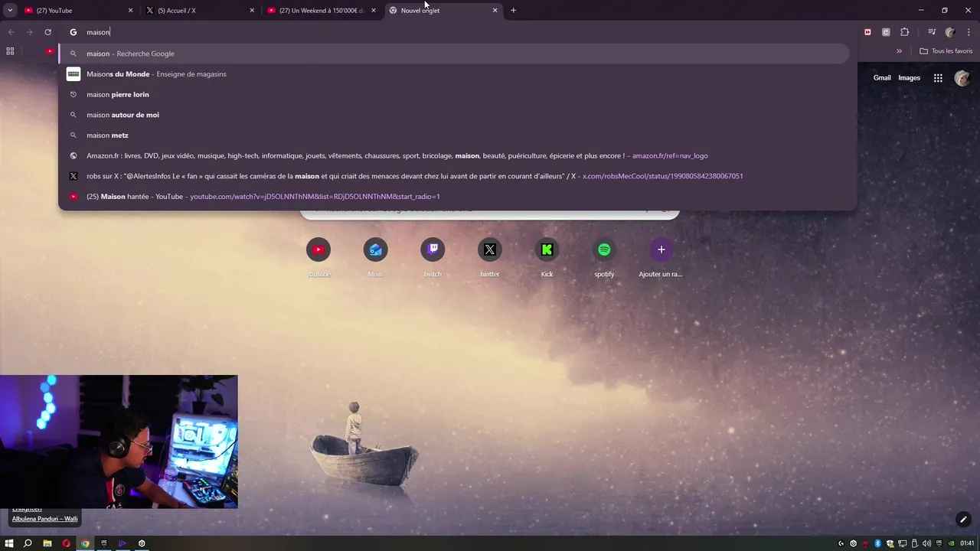Click the address bar containing maison
Image resolution: width=980 pixels, height=551 pixels.
(458, 32)
